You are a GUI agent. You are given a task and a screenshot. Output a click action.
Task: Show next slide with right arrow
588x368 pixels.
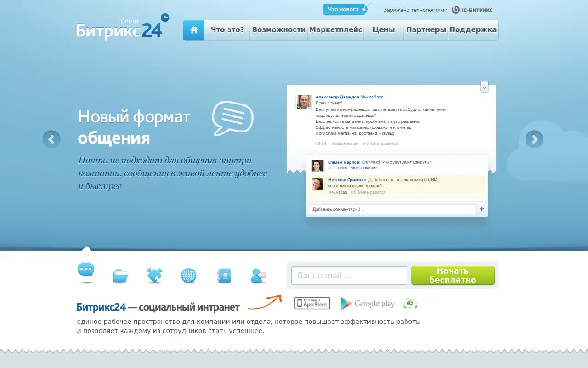coord(534,139)
